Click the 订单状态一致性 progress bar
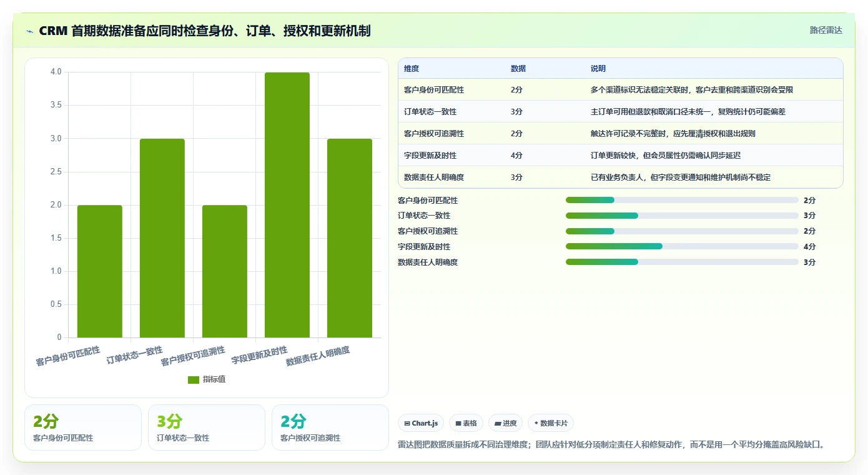The height and width of the screenshot is (475, 868). (x=682, y=216)
